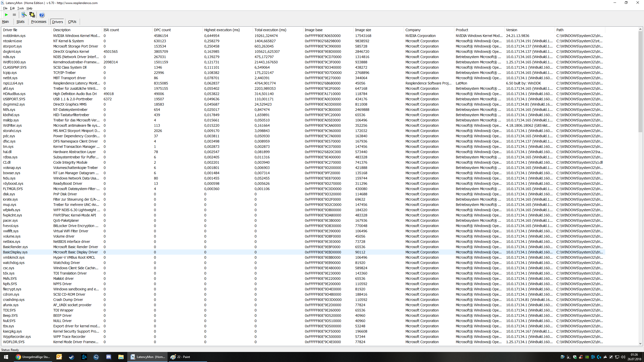
Task: Sort by DPC count column header
Action: [162, 30]
